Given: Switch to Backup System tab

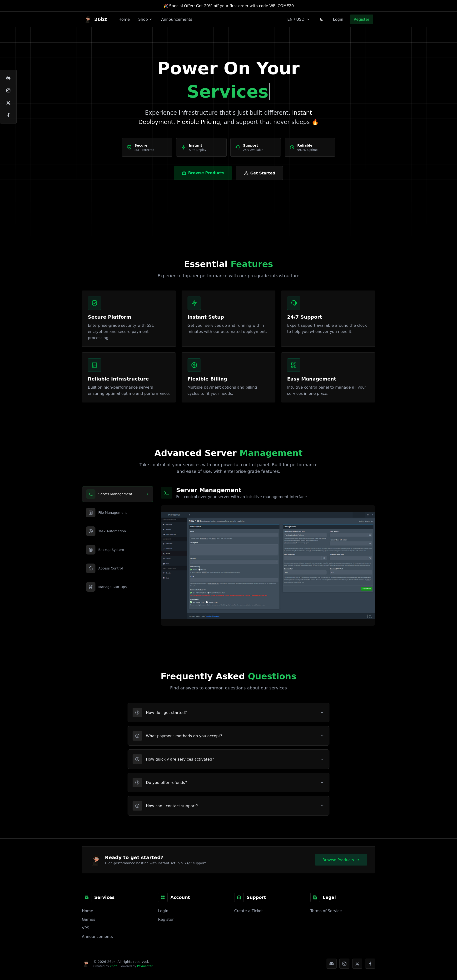Looking at the screenshot, I should pyautogui.click(x=111, y=550).
